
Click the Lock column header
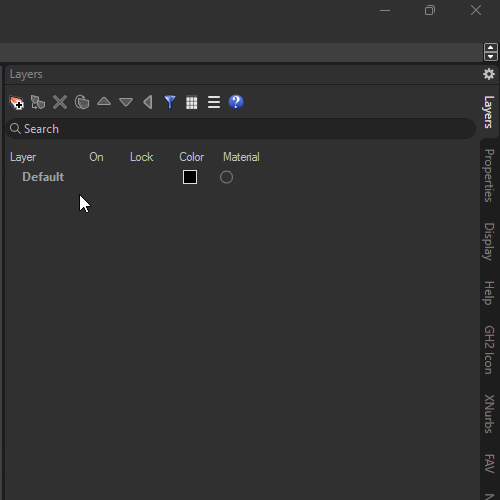[142, 157]
